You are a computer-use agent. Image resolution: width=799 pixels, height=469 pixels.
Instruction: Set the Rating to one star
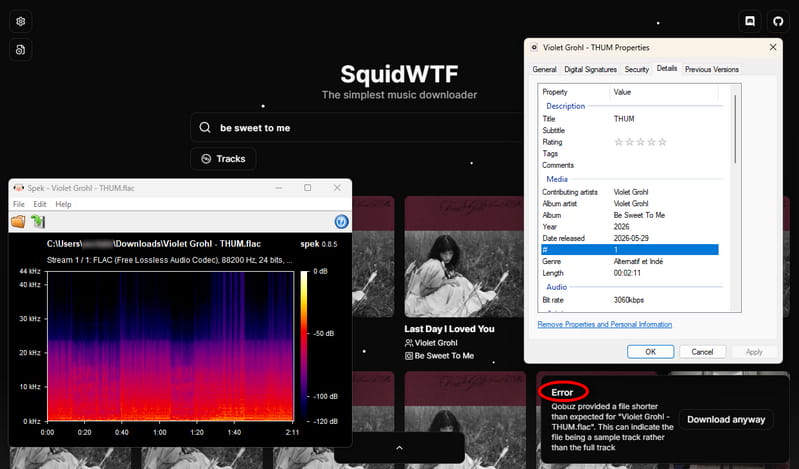pyautogui.click(x=619, y=142)
